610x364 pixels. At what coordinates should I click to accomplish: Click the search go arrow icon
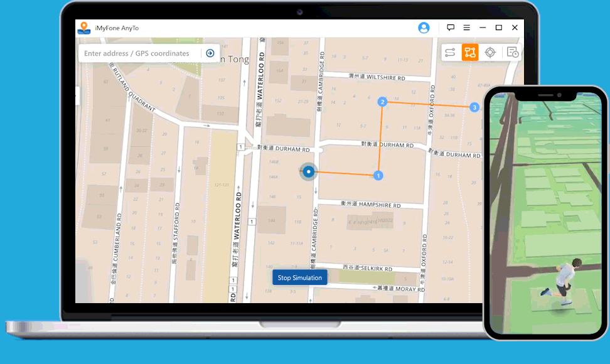coord(210,53)
